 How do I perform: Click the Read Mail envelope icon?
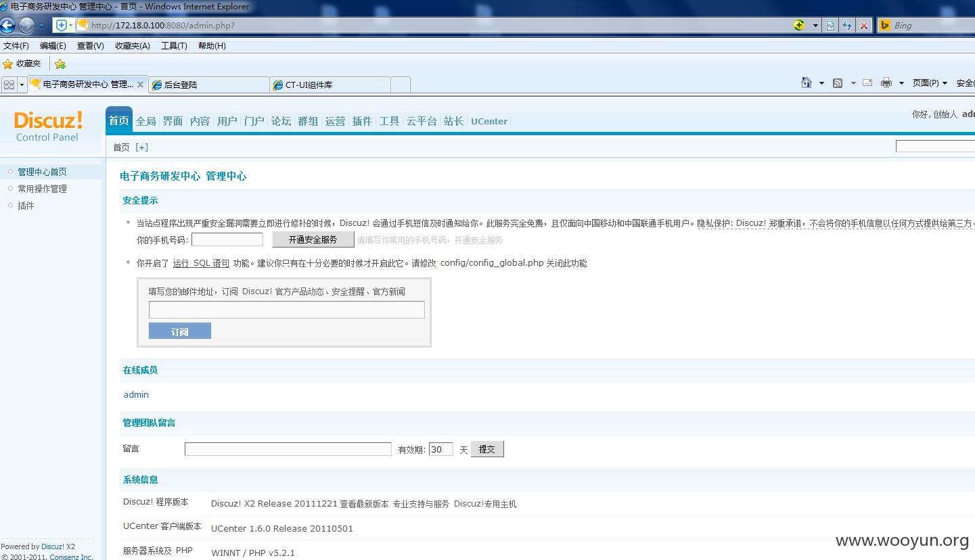(x=867, y=83)
